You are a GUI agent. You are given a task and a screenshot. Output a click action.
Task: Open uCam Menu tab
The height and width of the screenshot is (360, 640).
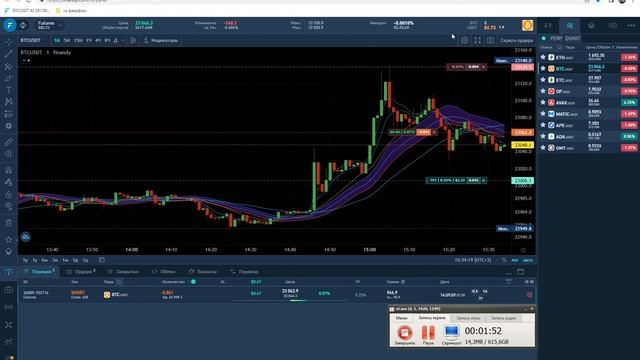[x=401, y=318]
